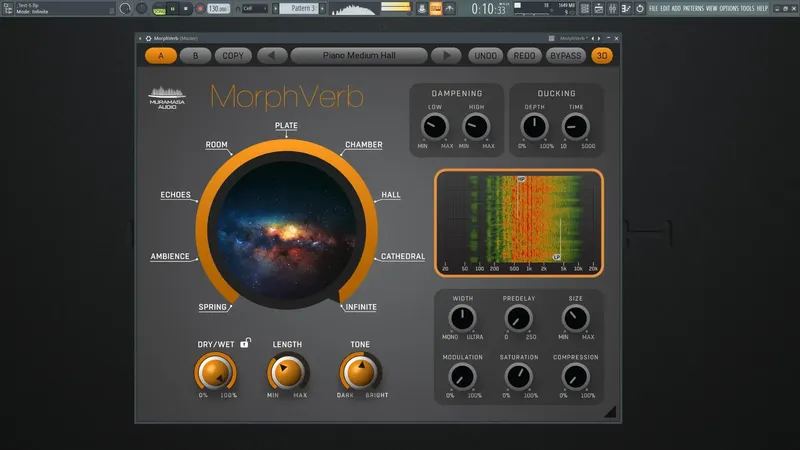
Task: Select the SPRING reverb type
Action: point(212,307)
